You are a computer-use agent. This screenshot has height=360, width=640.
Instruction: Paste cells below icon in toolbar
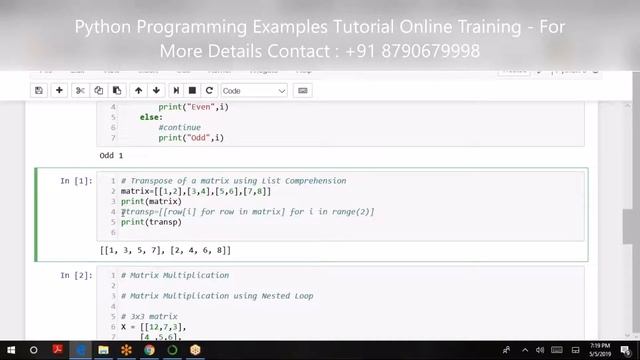(x=117, y=91)
